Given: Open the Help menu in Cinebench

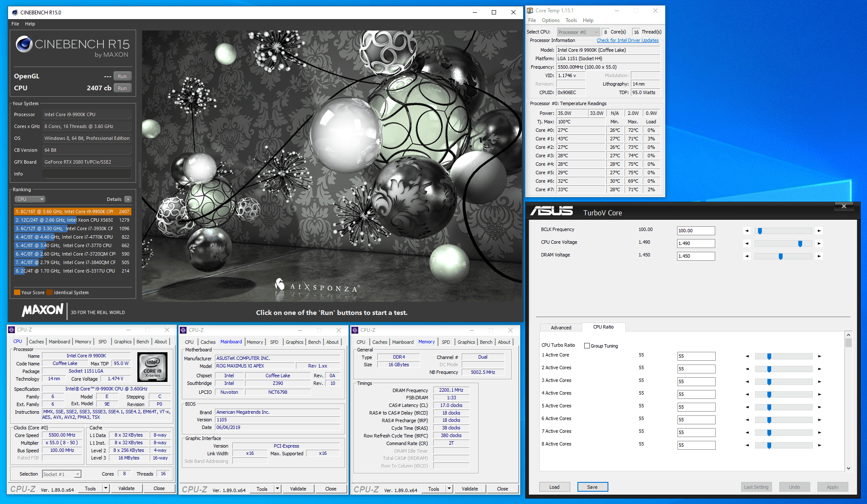Looking at the screenshot, I should [30, 24].
